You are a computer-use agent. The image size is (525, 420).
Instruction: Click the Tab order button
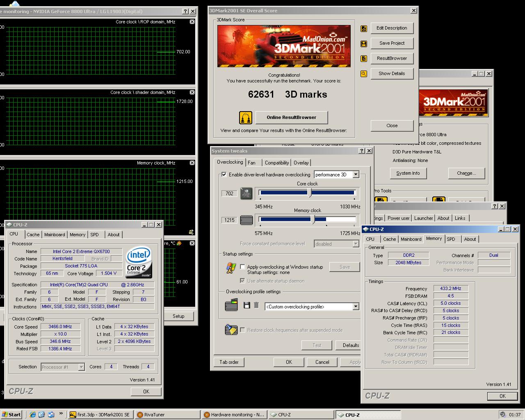pos(229,362)
